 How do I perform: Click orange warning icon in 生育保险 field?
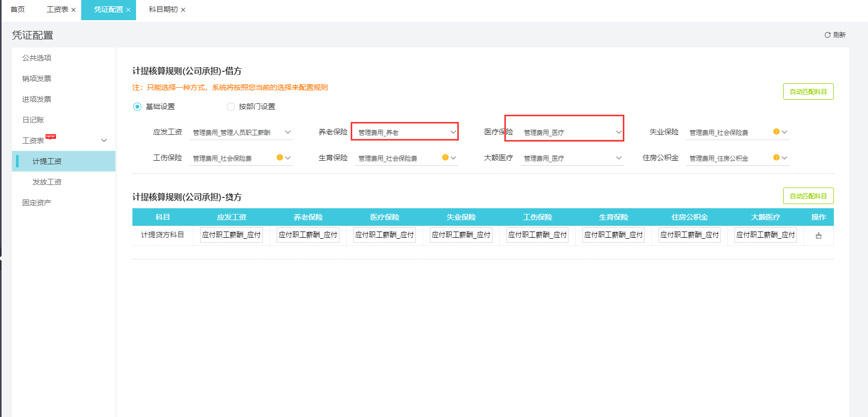pyautogui.click(x=445, y=158)
